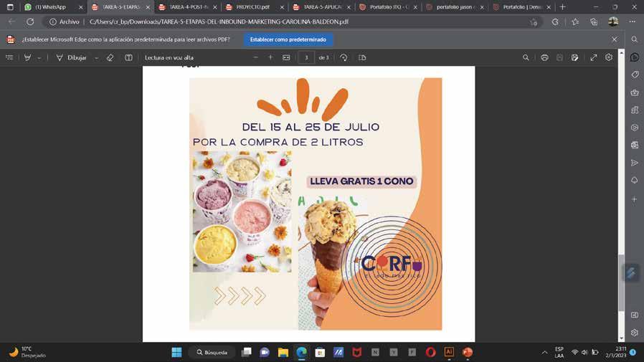Open Adobe Illustrator from taskbar
This screenshot has height=362, width=644.
click(449, 352)
